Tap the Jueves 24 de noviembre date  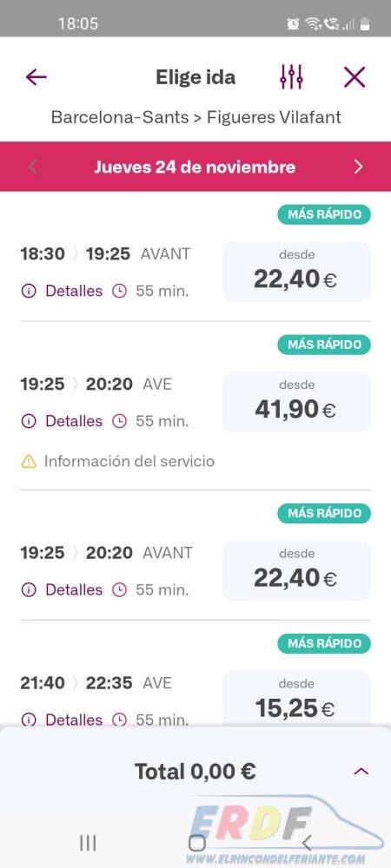click(x=195, y=167)
